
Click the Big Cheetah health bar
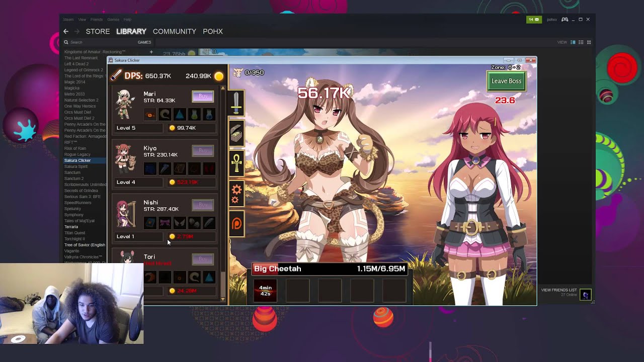tap(330, 269)
